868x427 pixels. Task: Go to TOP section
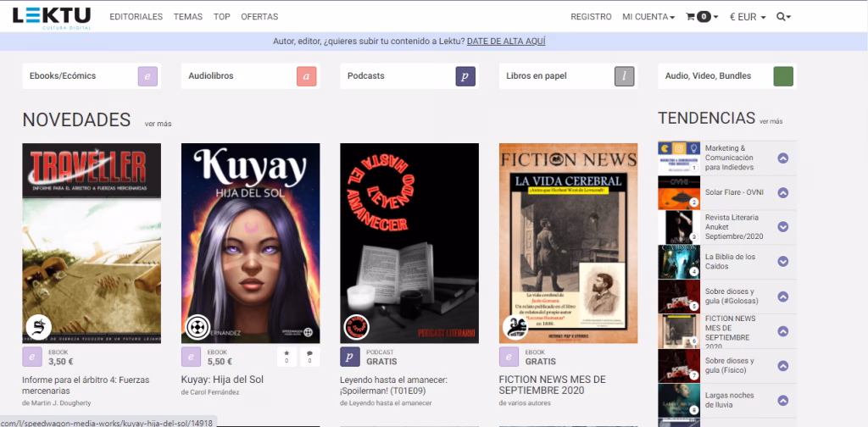tap(222, 17)
